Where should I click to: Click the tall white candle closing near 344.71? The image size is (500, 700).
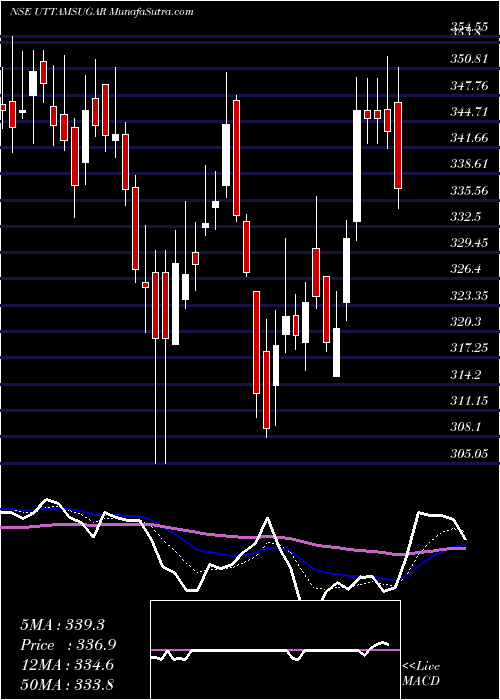[357, 166]
